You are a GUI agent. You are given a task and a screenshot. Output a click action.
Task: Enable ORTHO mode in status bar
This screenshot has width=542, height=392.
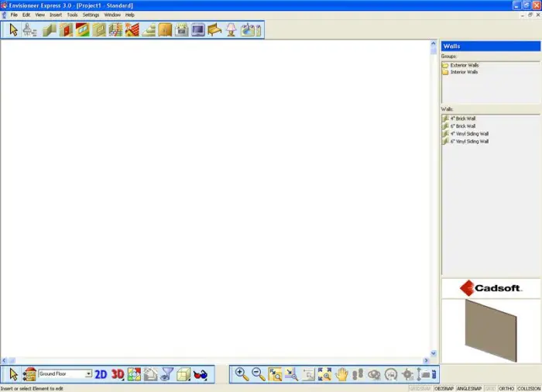pyautogui.click(x=506, y=388)
